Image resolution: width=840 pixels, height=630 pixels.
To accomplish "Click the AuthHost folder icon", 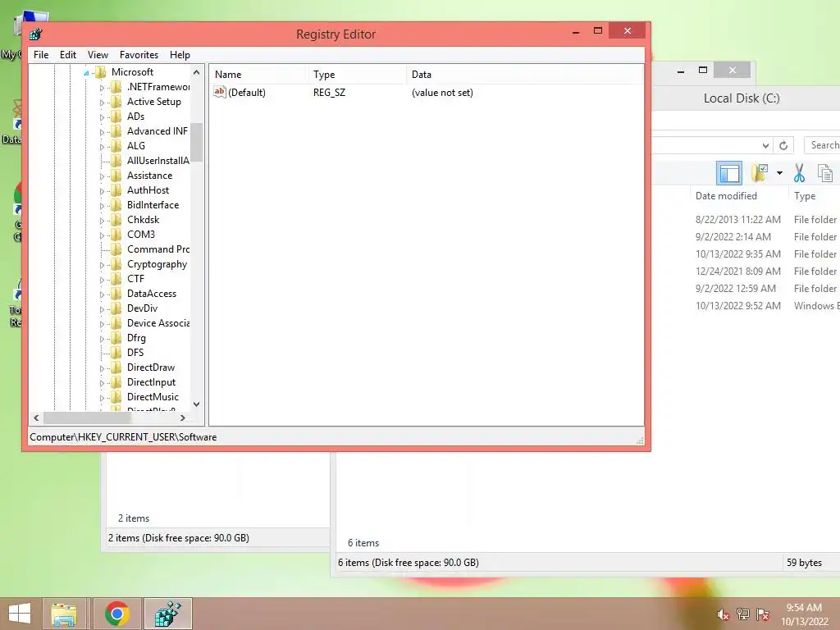I will coord(116,190).
